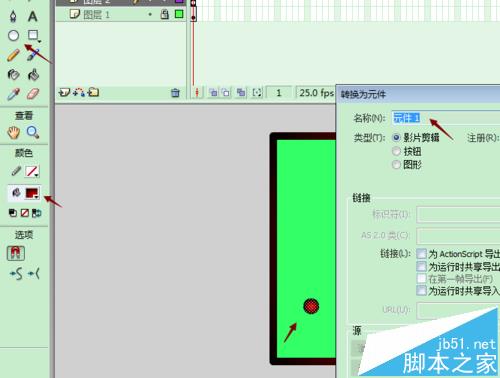This screenshot has height=378, width=500.
Task: Click the Straighten option icon
Action: point(33,274)
